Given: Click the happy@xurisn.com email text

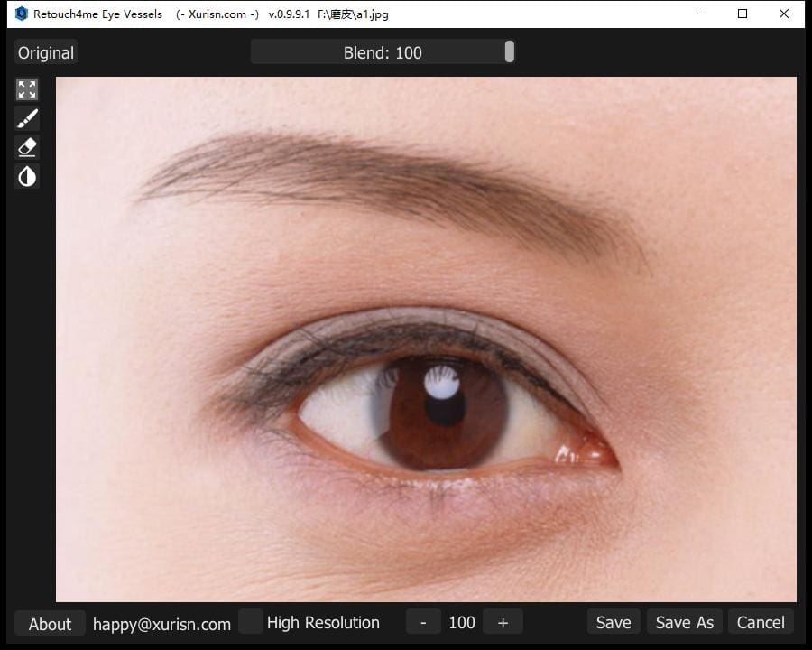Looking at the screenshot, I should point(161,624).
